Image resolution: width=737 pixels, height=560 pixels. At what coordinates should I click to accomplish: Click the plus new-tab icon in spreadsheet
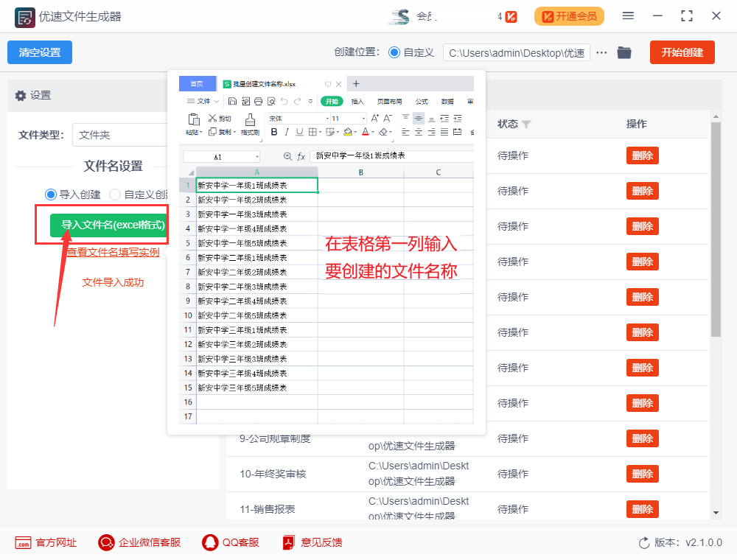[x=356, y=83]
